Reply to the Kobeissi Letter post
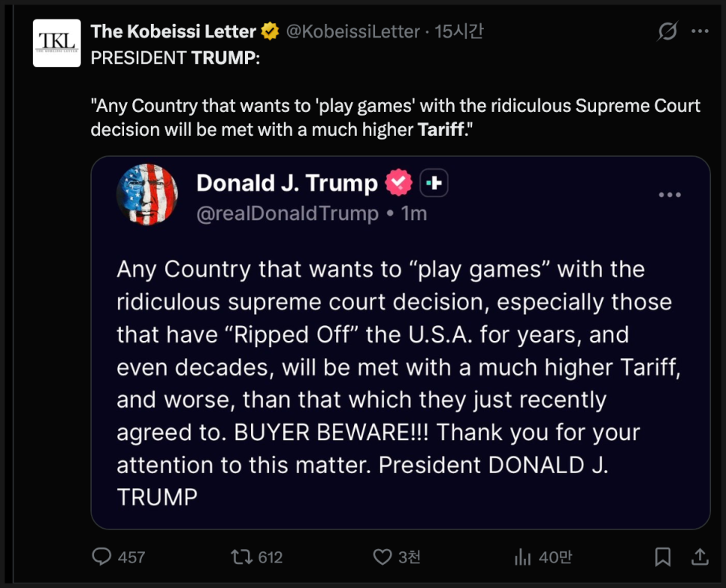This screenshot has height=588, width=726. click(x=101, y=556)
